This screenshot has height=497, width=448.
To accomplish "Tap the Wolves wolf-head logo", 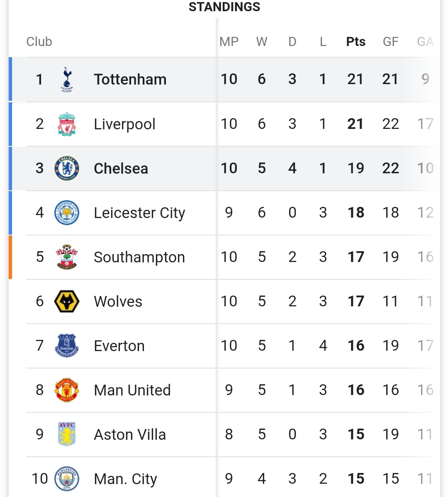I will (x=67, y=301).
